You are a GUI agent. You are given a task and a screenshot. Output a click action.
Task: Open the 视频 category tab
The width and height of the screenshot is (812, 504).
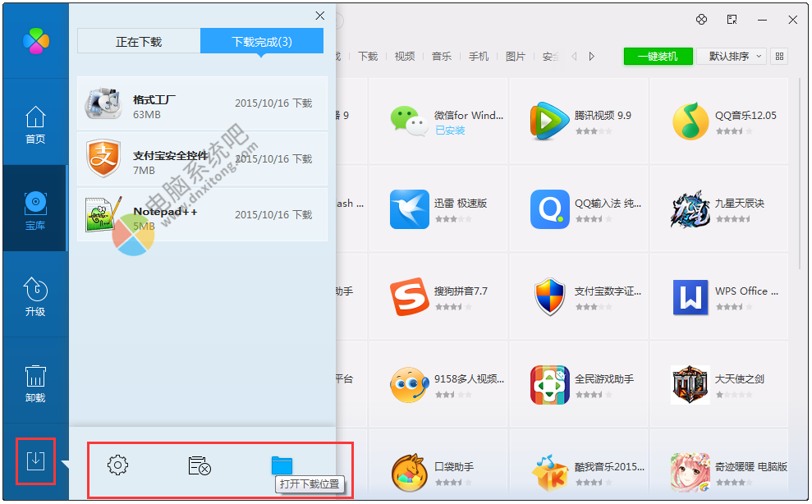(405, 56)
